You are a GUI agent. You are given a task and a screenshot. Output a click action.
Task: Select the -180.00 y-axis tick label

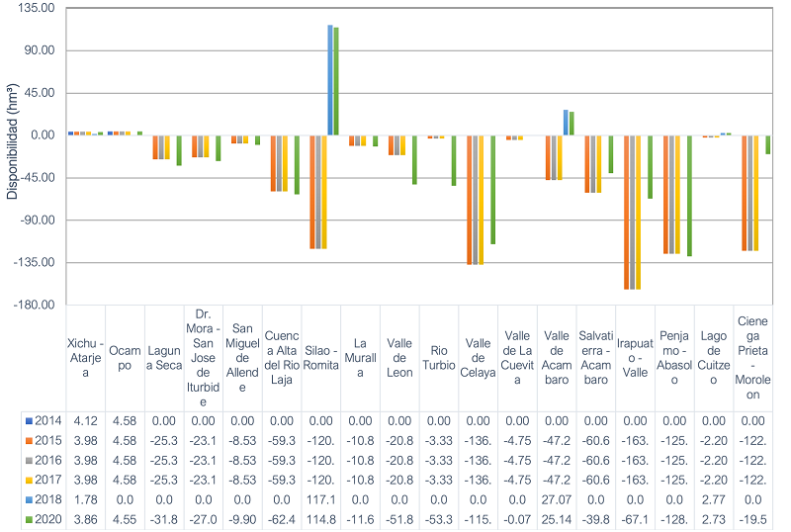point(35,305)
